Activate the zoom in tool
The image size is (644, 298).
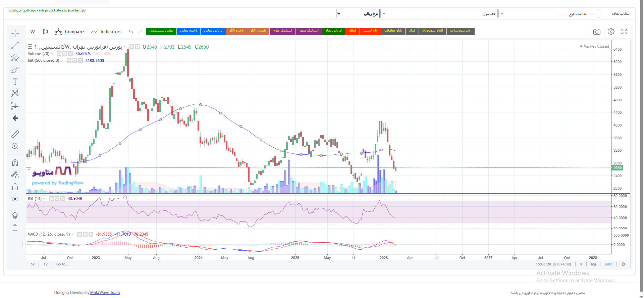coord(15,146)
